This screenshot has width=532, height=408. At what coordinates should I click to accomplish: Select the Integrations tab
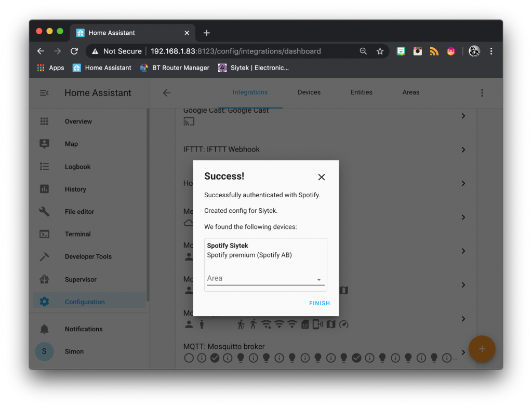click(x=250, y=92)
